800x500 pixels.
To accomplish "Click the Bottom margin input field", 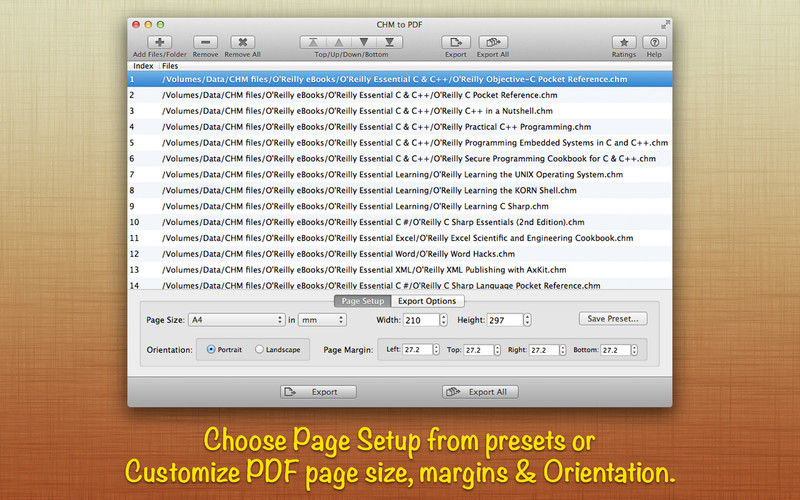I will [615, 350].
